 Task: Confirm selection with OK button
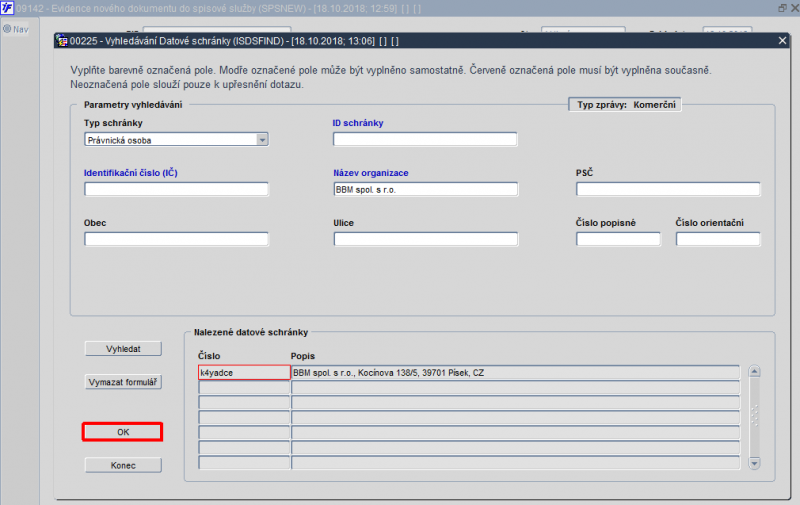tap(123, 432)
